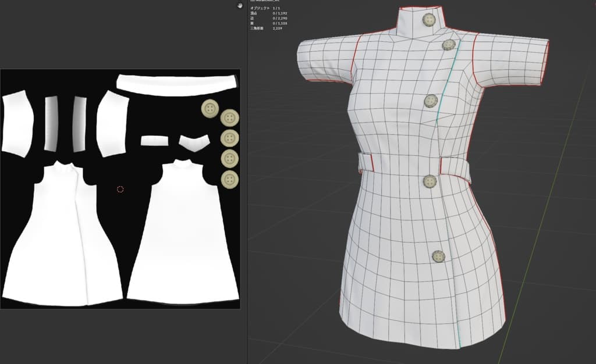The width and height of the screenshot is (596, 364).
Task: Click the red dashed 2D cursor in UV editor
Action: [x=120, y=189]
